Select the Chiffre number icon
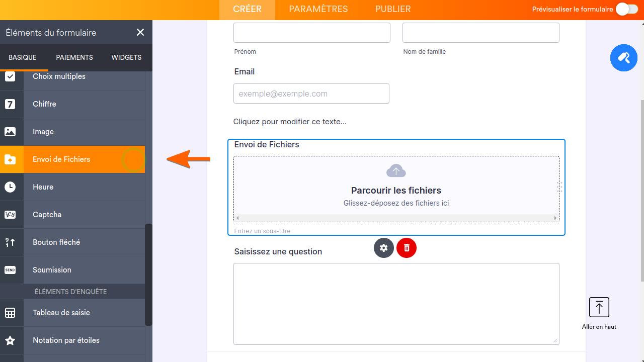 (x=10, y=104)
